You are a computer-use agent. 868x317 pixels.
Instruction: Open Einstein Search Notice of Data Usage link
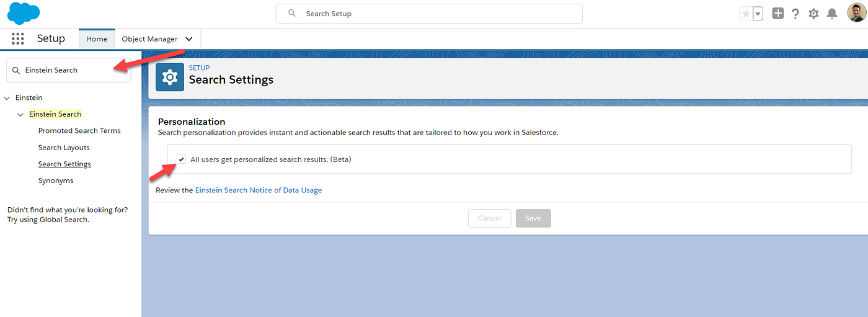[x=259, y=190]
